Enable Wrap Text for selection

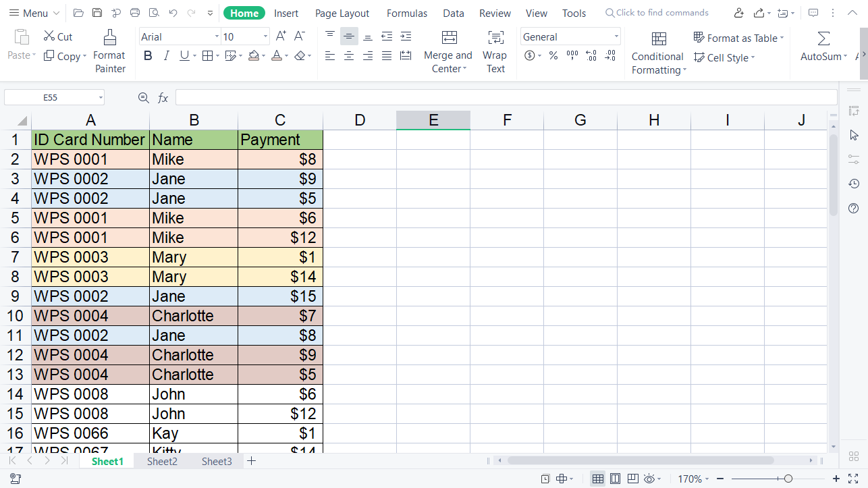click(x=495, y=49)
